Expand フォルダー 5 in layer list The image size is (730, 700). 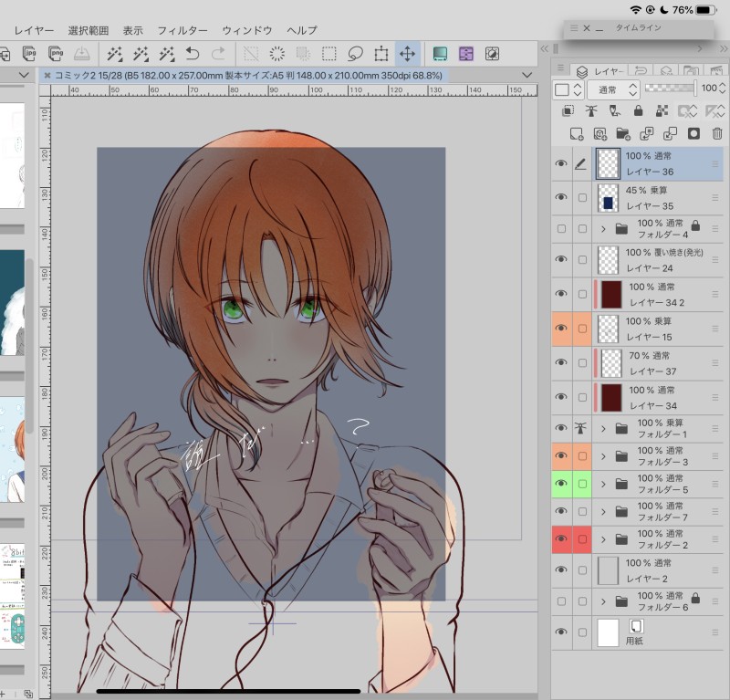pos(603,484)
